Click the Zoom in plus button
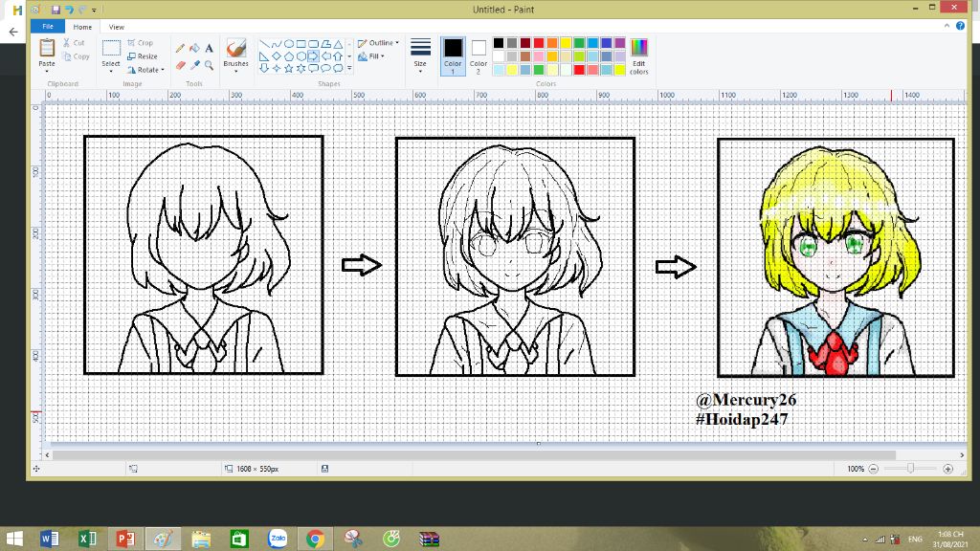The height and width of the screenshot is (551, 980). click(x=947, y=469)
